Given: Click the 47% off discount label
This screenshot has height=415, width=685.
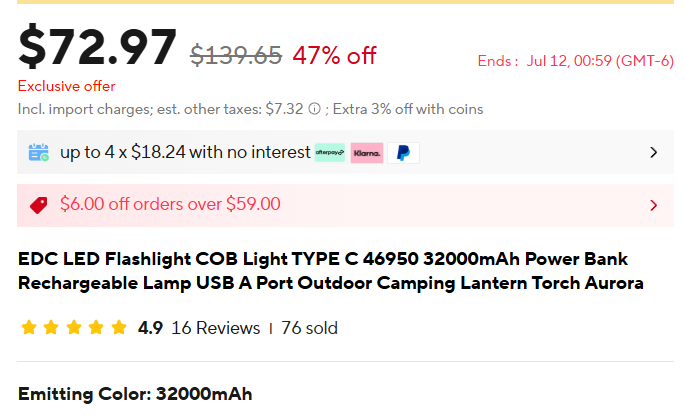Looking at the screenshot, I should [334, 55].
